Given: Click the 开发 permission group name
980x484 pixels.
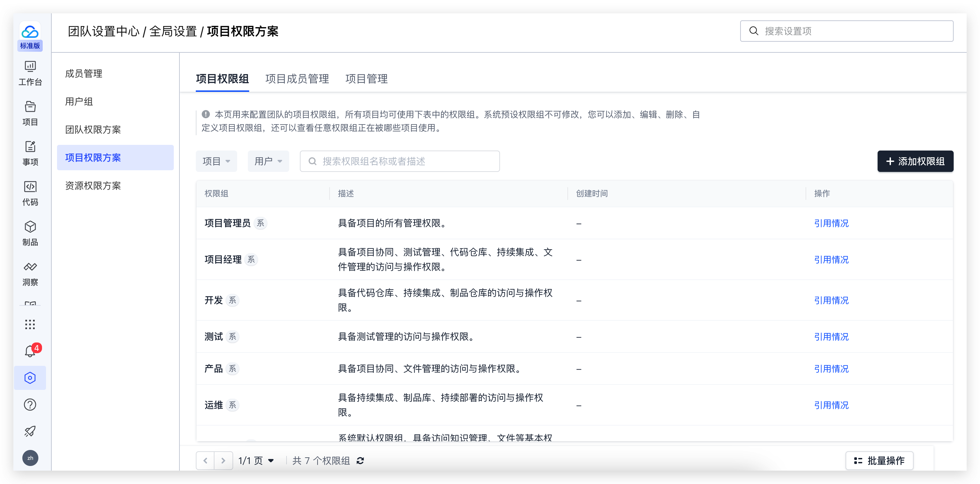Looking at the screenshot, I should [213, 300].
